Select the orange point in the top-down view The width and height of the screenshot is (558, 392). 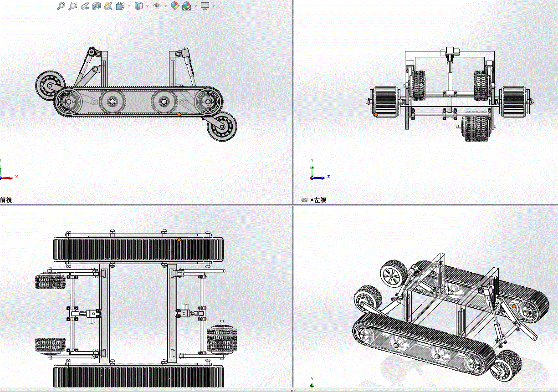[x=179, y=239]
